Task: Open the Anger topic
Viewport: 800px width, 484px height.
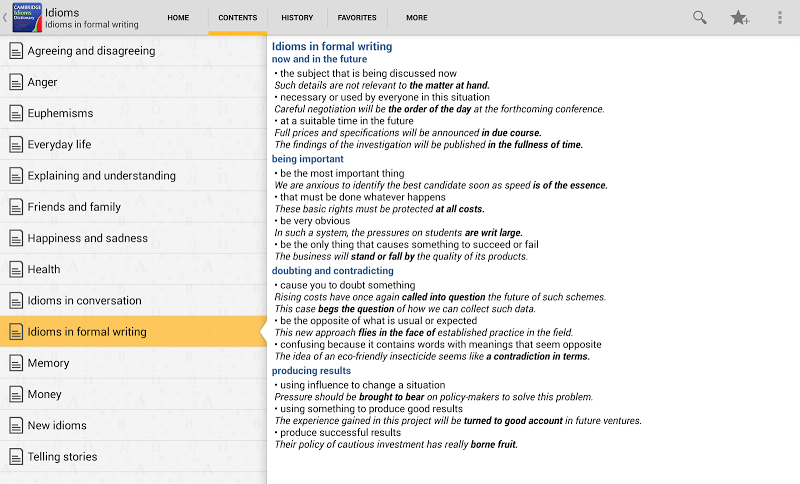Action: click(133, 82)
